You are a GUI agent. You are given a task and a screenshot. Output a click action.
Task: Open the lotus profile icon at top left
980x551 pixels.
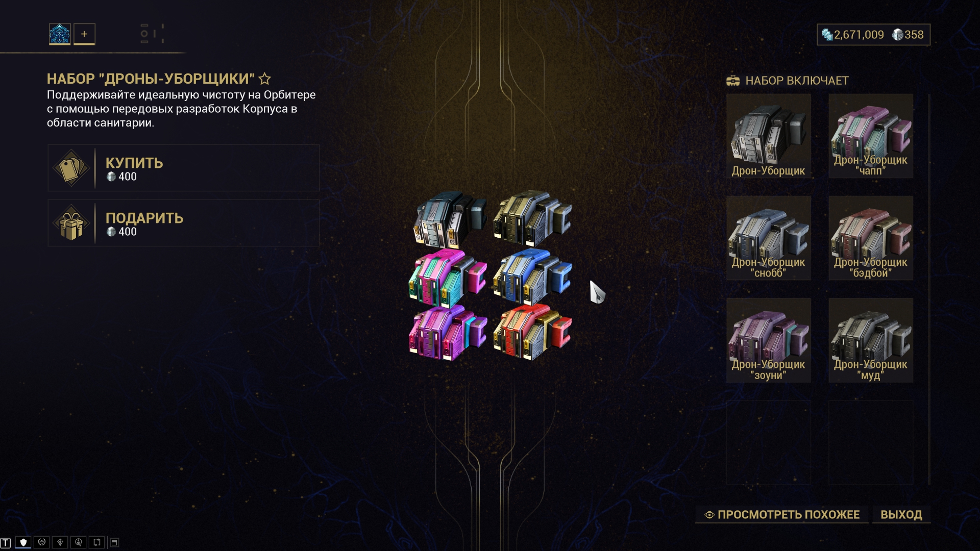60,34
